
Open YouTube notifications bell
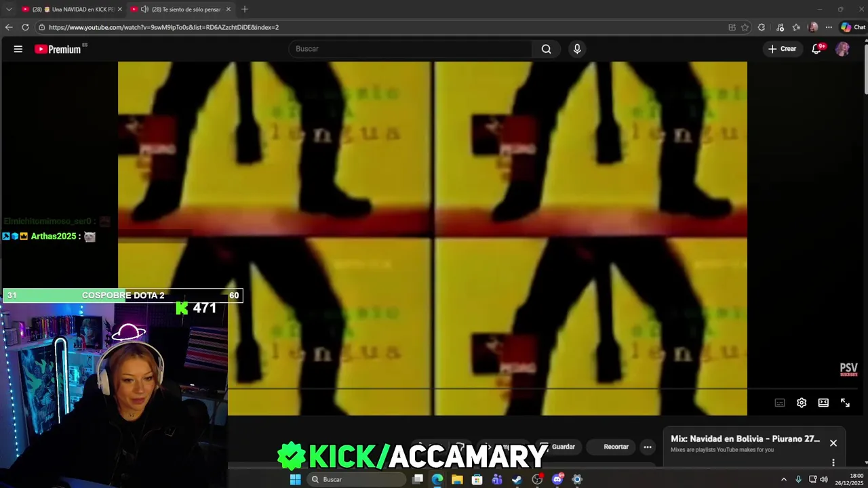pyautogui.click(x=817, y=49)
